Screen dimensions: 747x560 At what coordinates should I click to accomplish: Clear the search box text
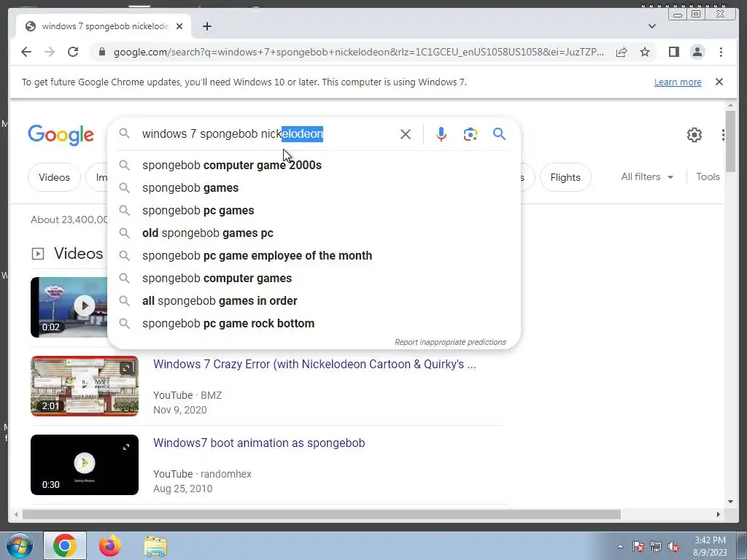pyautogui.click(x=406, y=134)
